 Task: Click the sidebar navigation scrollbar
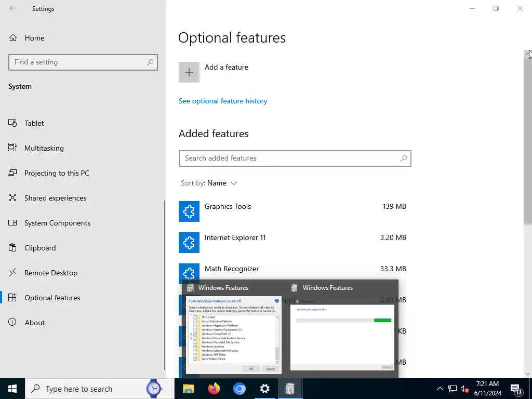point(165,285)
